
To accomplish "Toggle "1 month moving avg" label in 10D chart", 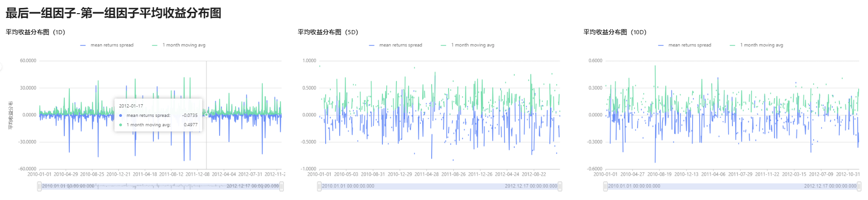I will point(761,46).
